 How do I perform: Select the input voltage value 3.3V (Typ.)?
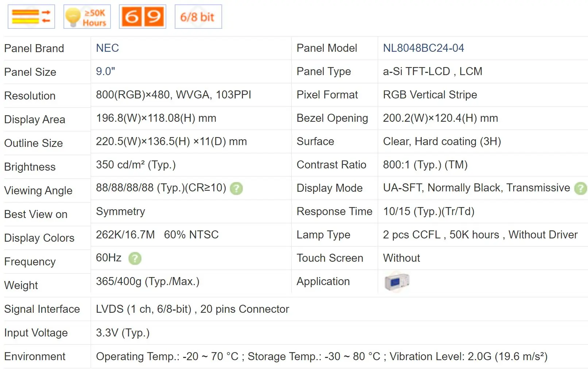[x=123, y=333]
